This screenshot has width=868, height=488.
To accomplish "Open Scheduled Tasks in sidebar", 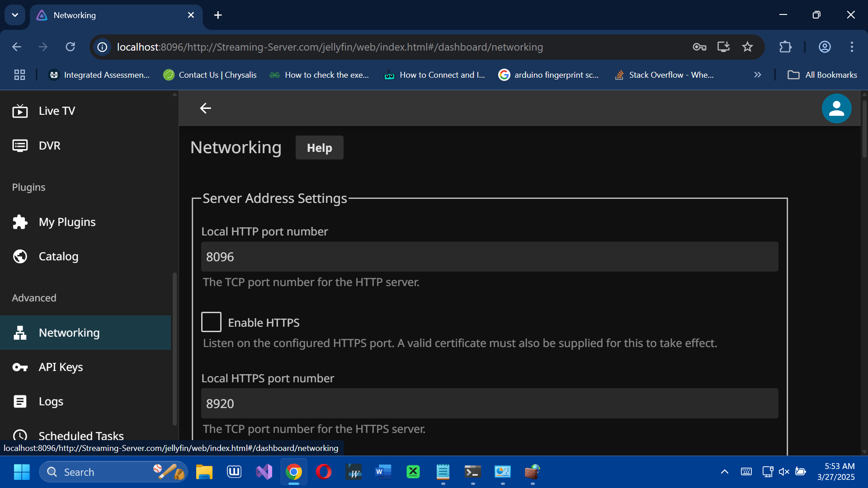I will point(81,435).
